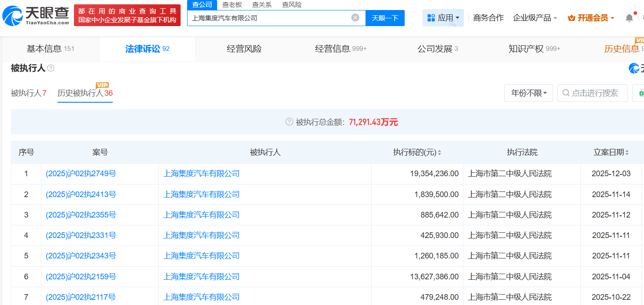Open the 企业级产品 dropdown

[535, 18]
